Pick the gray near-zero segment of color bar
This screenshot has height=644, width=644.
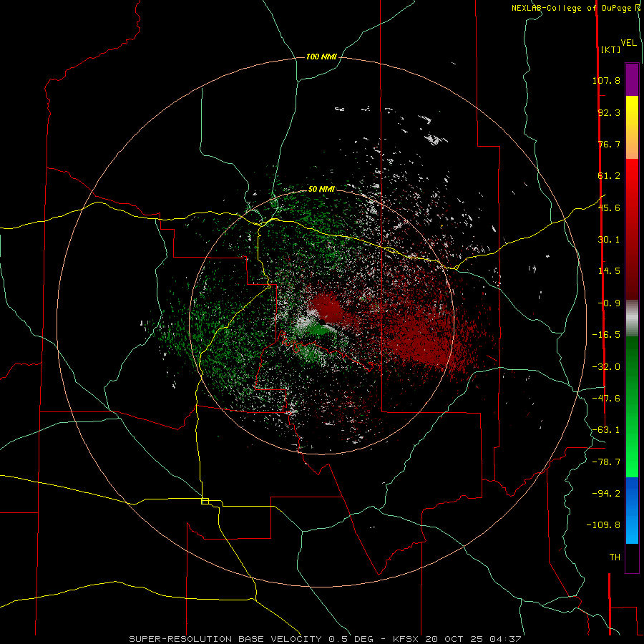tap(632, 318)
